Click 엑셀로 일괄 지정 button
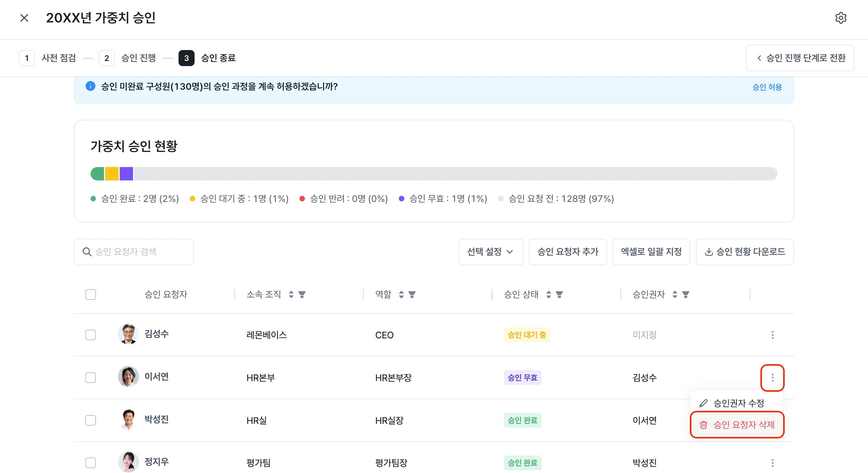The height and width of the screenshot is (473, 868). 651,252
